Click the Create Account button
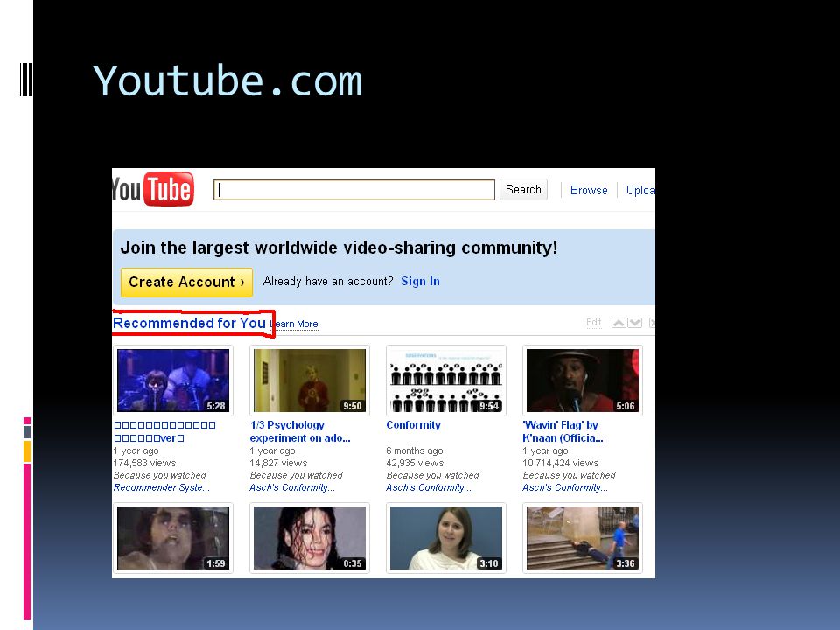Viewport: 840px width, 630px height. [x=186, y=283]
